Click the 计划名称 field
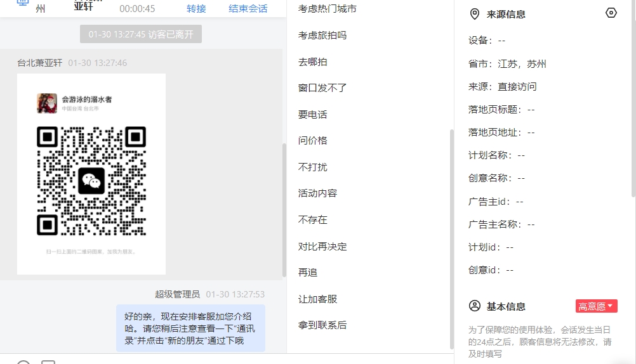 click(x=496, y=155)
